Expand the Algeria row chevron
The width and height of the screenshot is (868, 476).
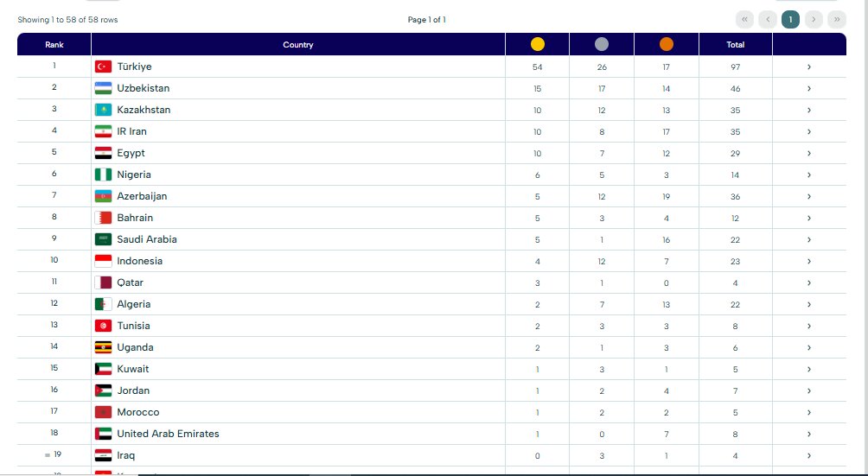tap(808, 304)
